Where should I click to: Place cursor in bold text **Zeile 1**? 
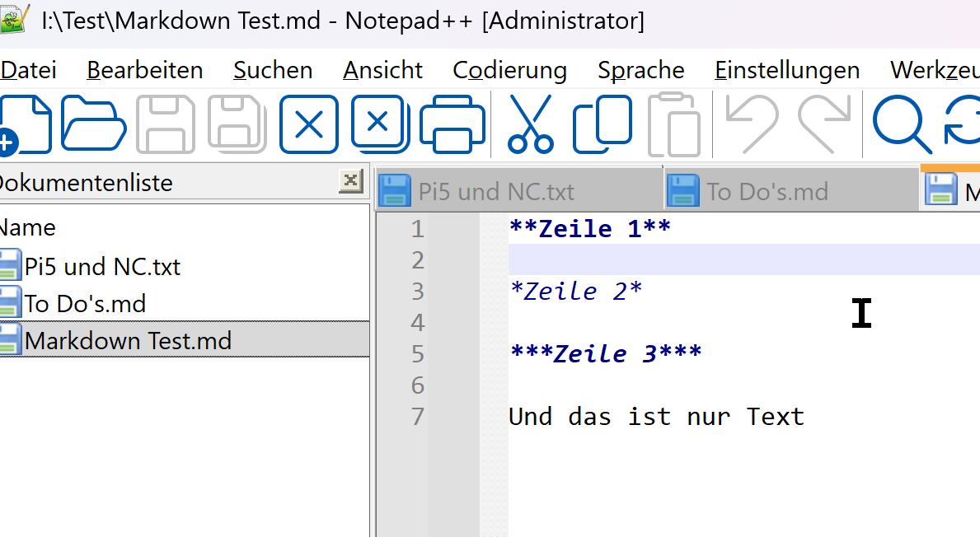[x=590, y=228]
